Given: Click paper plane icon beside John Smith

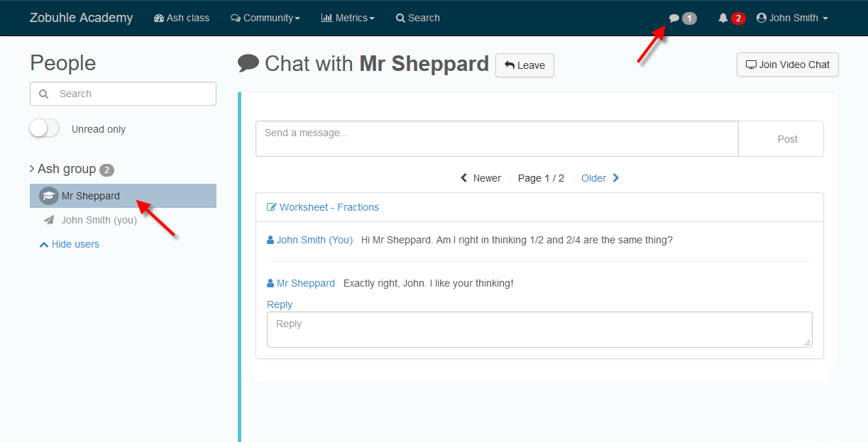Looking at the screenshot, I should tap(49, 220).
